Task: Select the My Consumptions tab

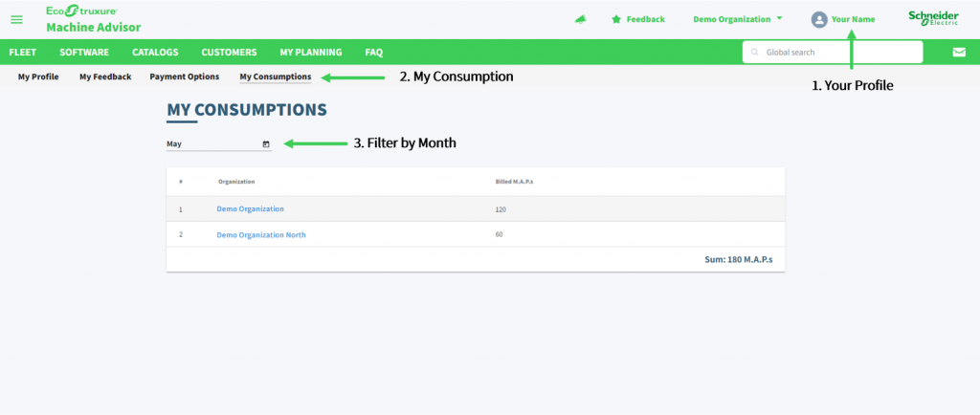Action: (x=276, y=76)
